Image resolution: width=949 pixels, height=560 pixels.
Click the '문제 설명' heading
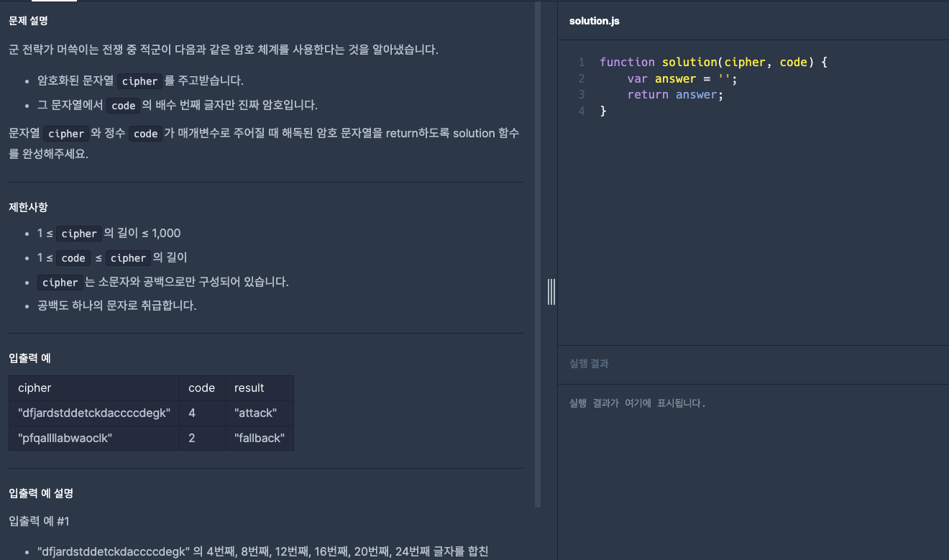click(28, 21)
